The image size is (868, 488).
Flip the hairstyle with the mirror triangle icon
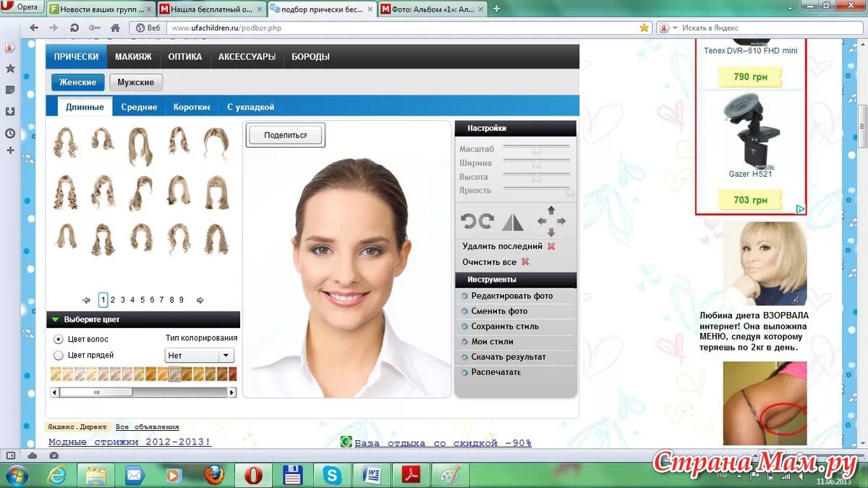coord(513,222)
